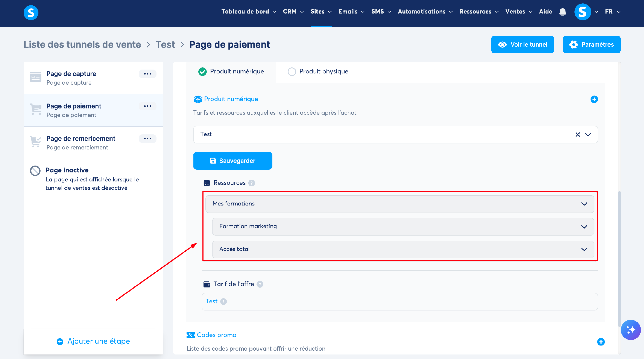This screenshot has width=644, height=359.
Task: Expand the Accès total dropdown
Action: [584, 249]
